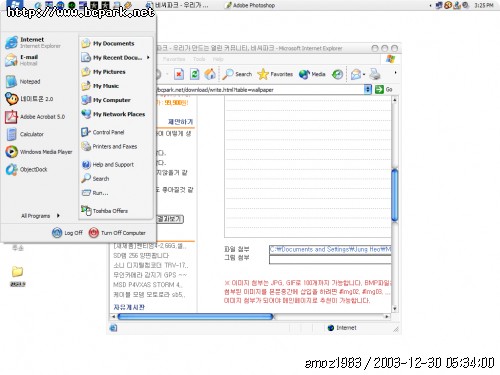Screen dimensions: 500x375
Task: Open Help menu in Internet Explorer
Action: coord(218,59)
